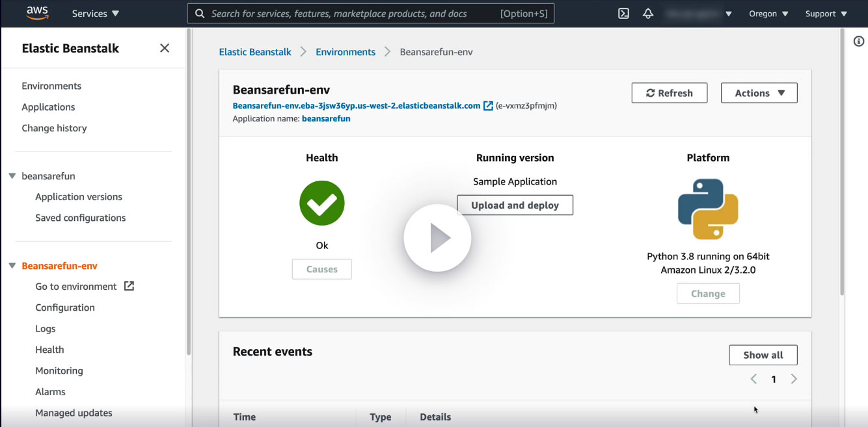Click the Python platform logo
Screen dimensions: 868x427
708,209
